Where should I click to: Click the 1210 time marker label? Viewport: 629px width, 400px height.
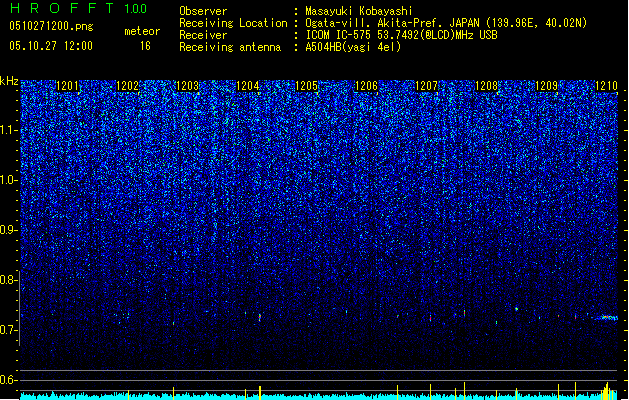tap(606, 86)
